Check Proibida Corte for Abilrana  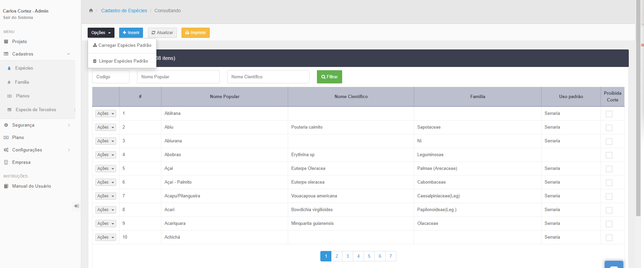609,114
